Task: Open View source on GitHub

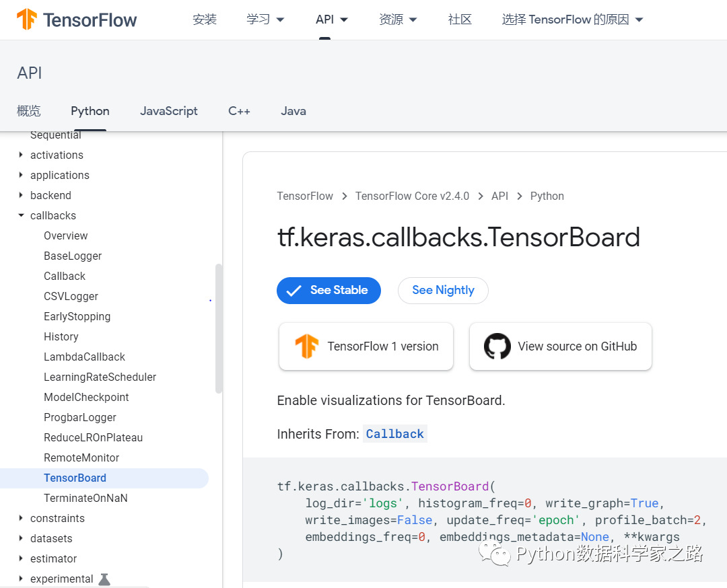Action: [561, 346]
